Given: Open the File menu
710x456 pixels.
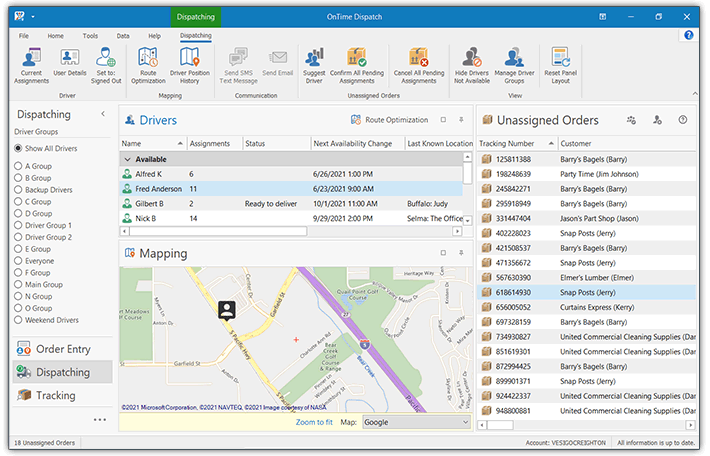Looking at the screenshot, I should click(x=24, y=35).
